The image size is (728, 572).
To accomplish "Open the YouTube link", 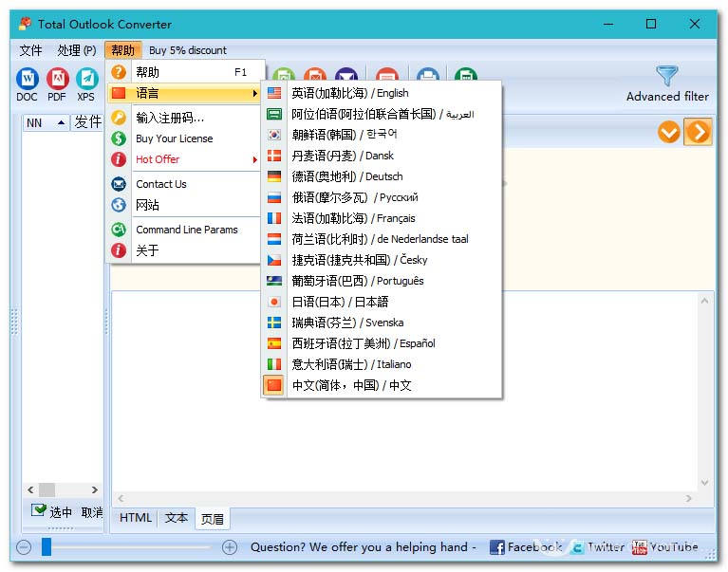I will click(x=664, y=547).
